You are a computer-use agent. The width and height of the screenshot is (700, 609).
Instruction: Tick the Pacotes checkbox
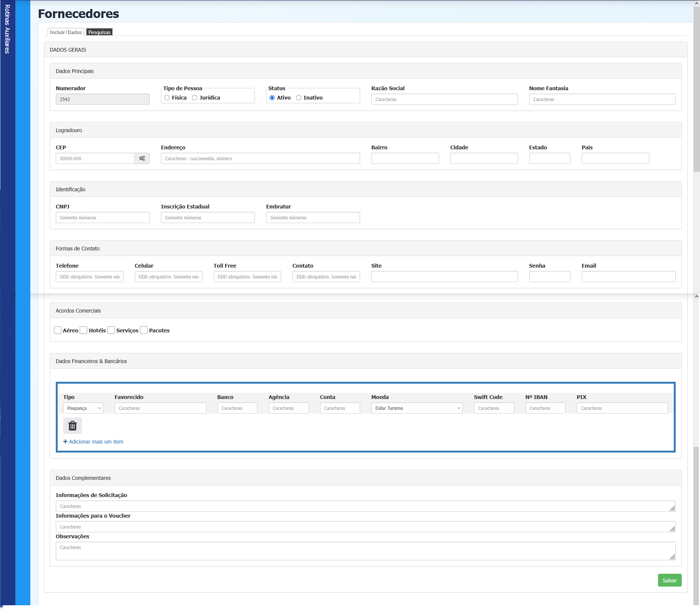144,330
